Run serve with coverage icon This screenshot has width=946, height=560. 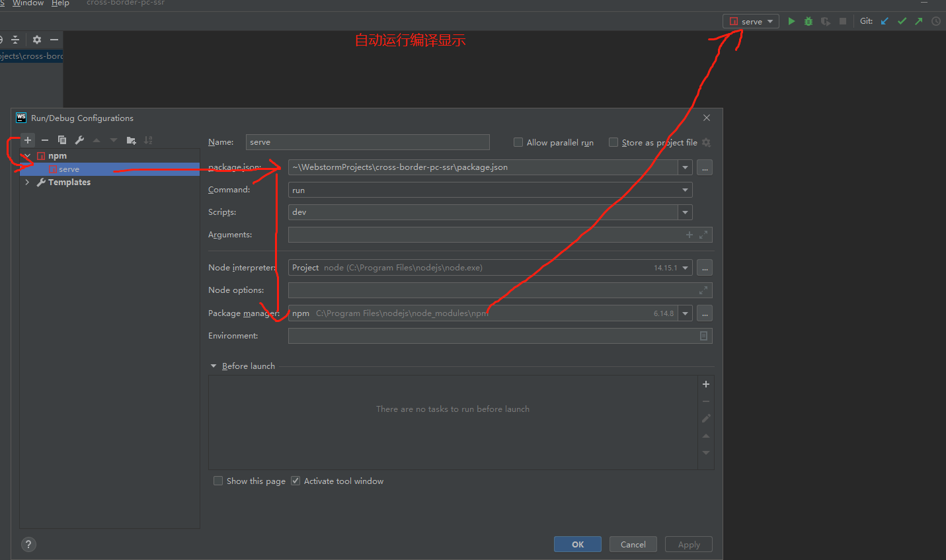pyautogui.click(x=826, y=21)
